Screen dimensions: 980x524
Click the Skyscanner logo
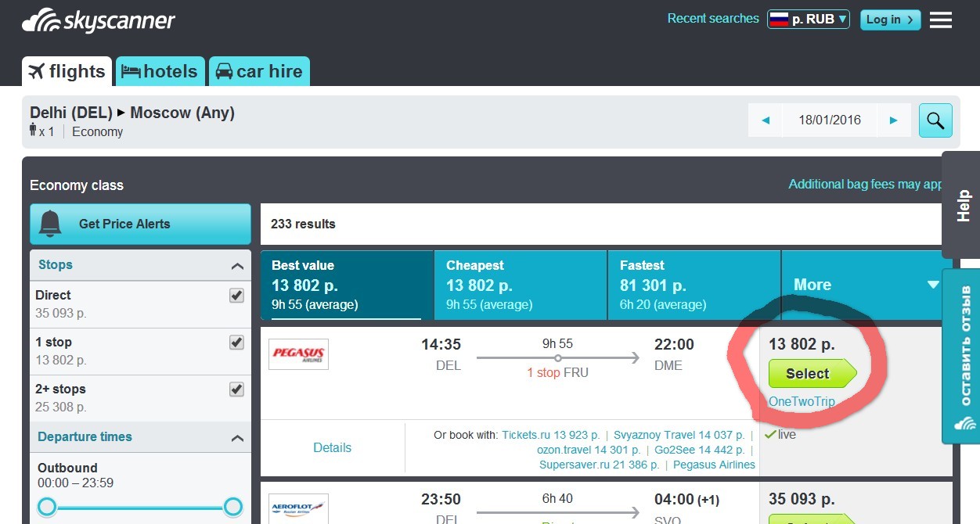(99, 20)
